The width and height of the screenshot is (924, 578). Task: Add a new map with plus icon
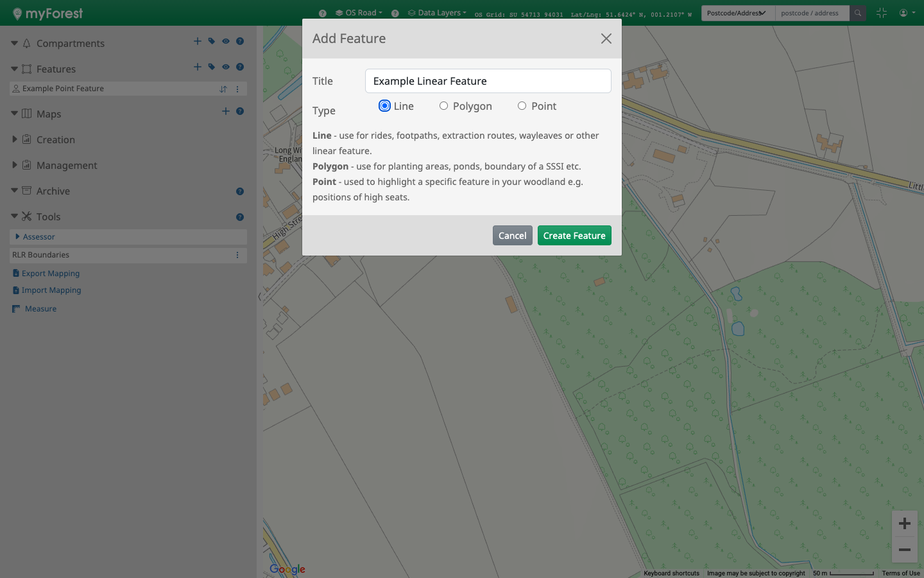point(226,111)
